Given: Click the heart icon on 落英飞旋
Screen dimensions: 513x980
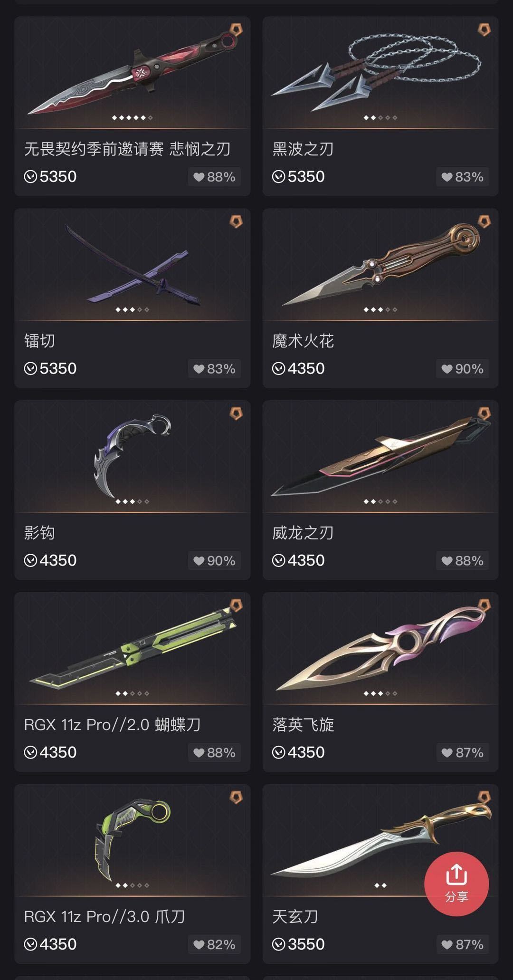Looking at the screenshot, I should [x=447, y=753].
